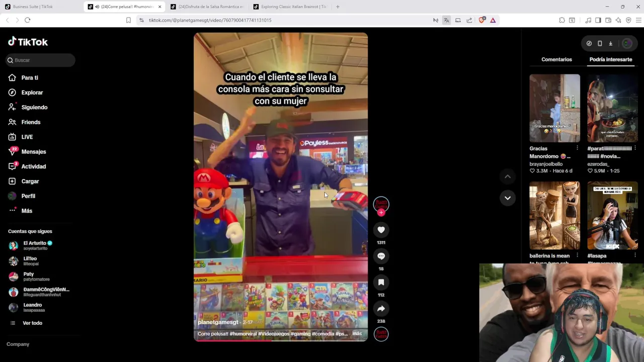The height and width of the screenshot is (362, 644).
Task: Open Mensajes inbox
Action: 27,152
